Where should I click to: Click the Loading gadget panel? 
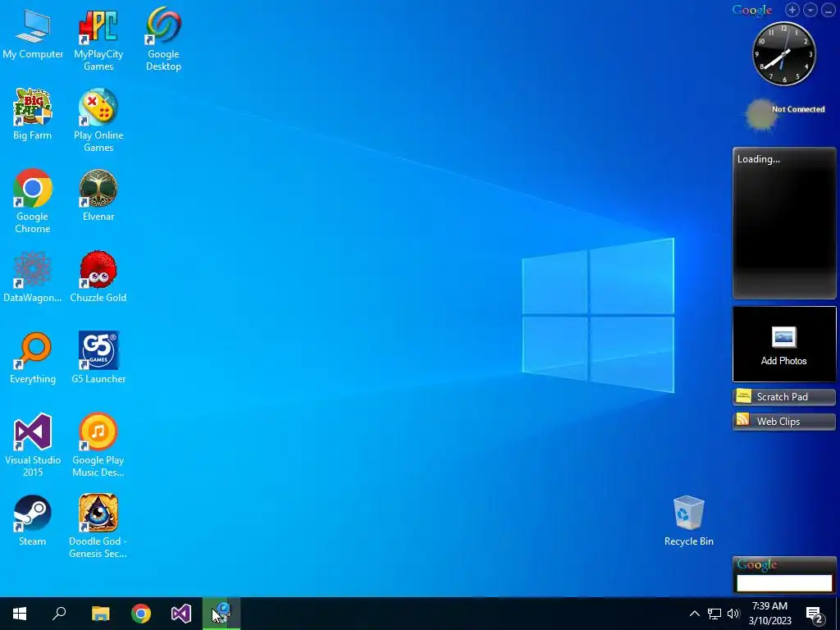(x=783, y=223)
